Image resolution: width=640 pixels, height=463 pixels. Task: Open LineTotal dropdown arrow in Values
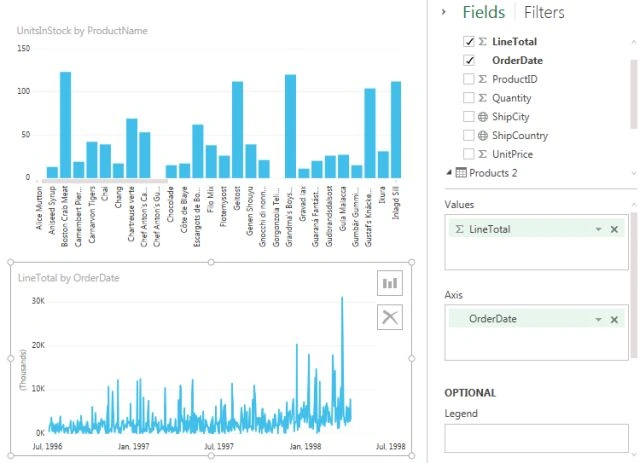pyautogui.click(x=598, y=229)
